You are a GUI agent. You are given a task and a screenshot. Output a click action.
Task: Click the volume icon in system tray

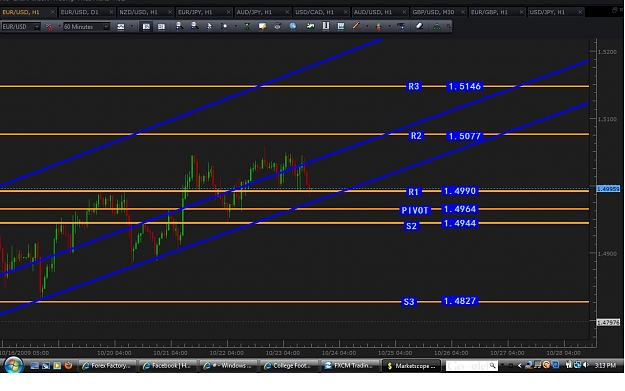pos(585,365)
